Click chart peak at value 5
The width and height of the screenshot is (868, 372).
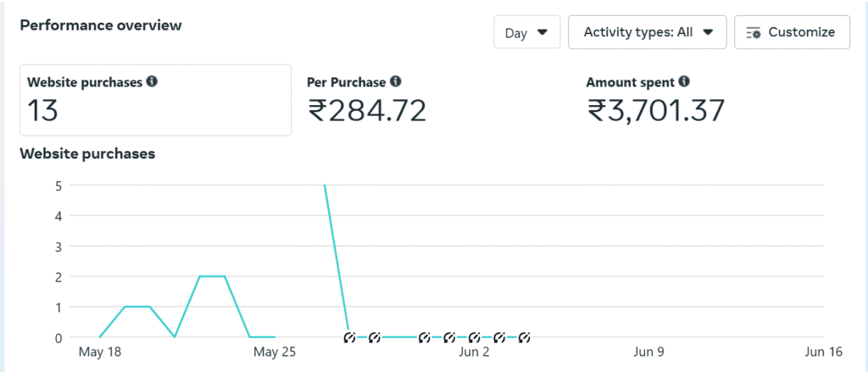tap(325, 186)
